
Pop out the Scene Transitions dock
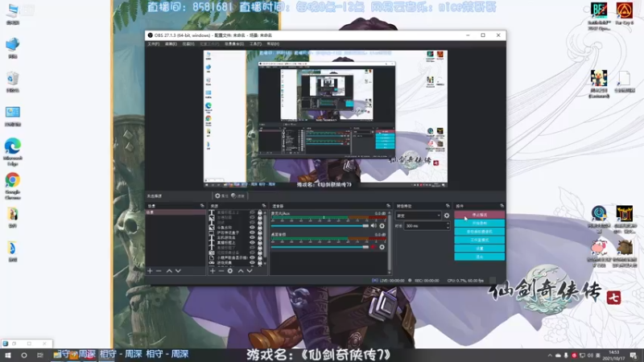click(448, 206)
